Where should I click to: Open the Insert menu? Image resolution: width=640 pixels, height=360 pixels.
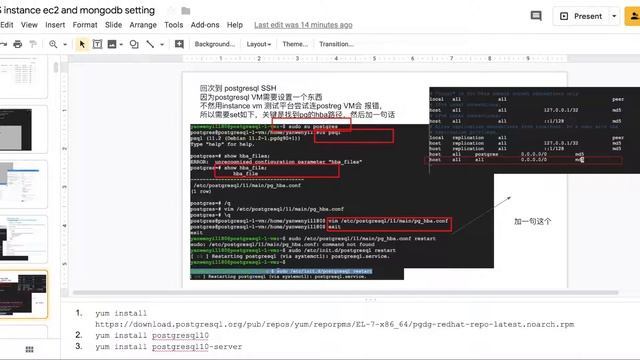[55, 25]
